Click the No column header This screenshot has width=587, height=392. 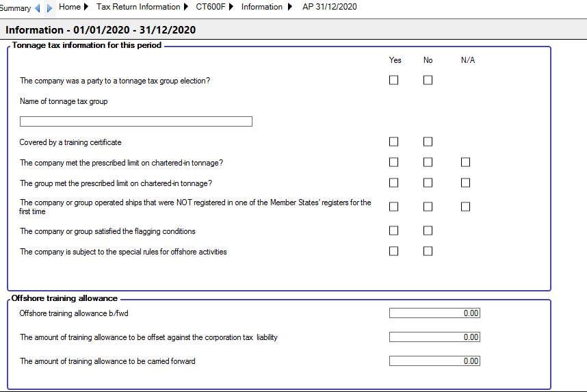428,60
